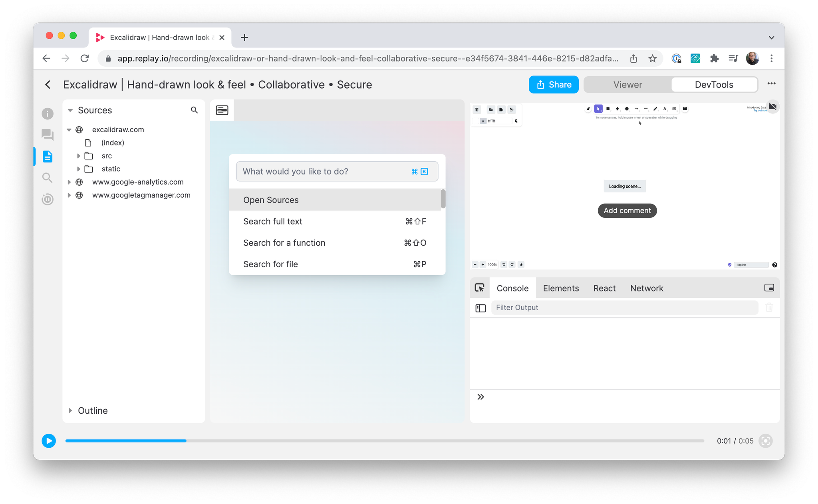The width and height of the screenshot is (818, 504).
Task: Choose Search full text command
Action: pyautogui.click(x=335, y=221)
